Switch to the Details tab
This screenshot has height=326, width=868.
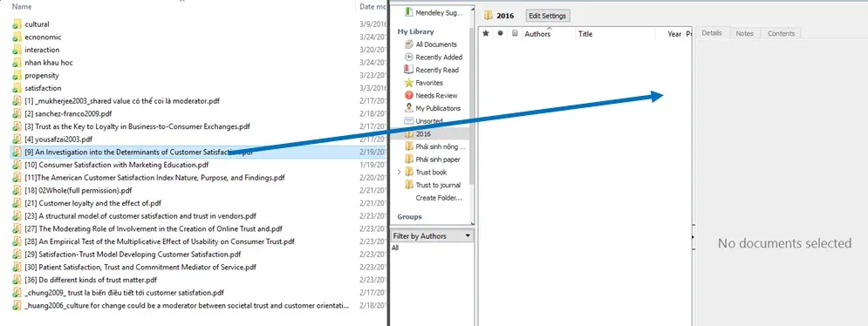(711, 33)
